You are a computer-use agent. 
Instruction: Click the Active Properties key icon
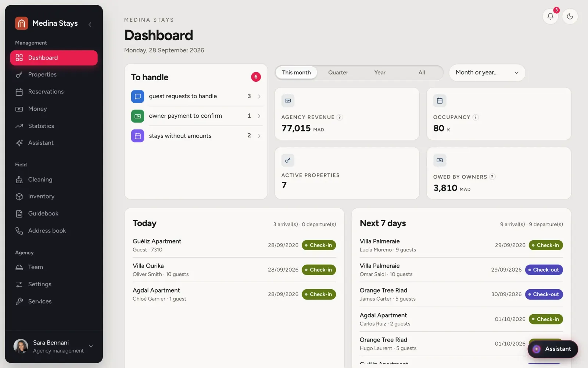(288, 160)
